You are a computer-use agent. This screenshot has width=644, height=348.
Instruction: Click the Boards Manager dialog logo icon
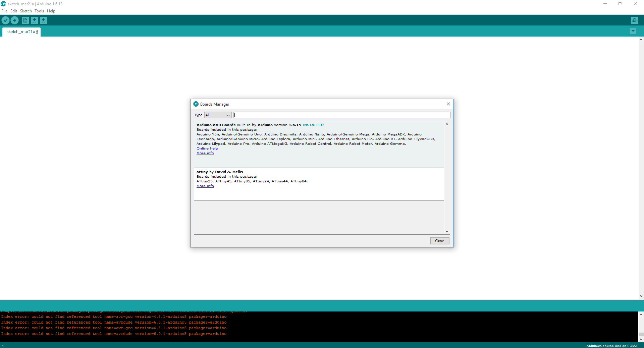(196, 104)
